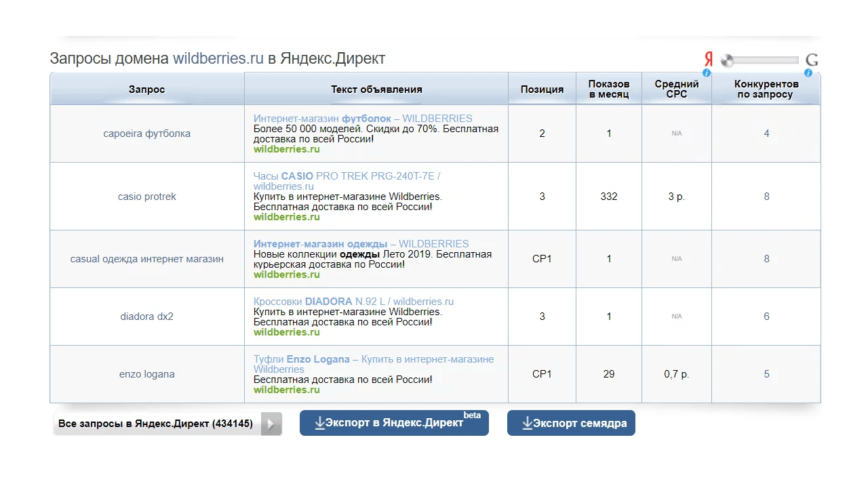Open the info icon under the Google logo
Image resolution: width=868 pixels, height=488 pixels.
[808, 73]
